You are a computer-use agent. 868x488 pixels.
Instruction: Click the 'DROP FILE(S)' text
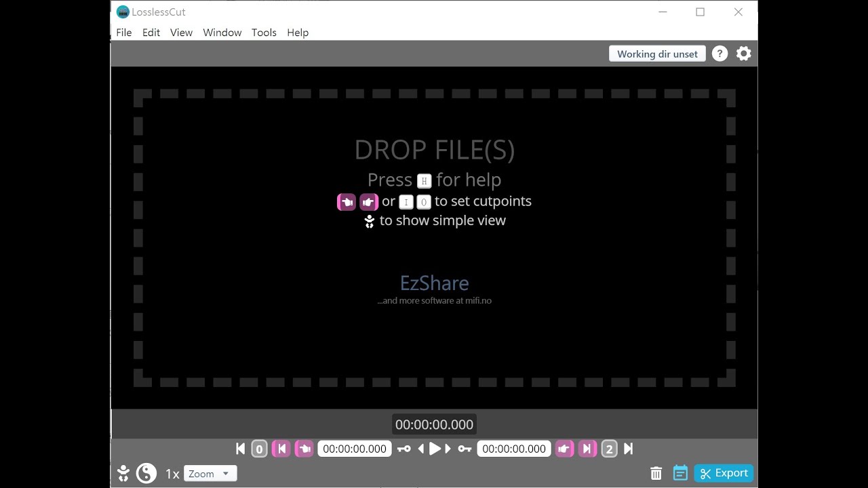point(435,150)
